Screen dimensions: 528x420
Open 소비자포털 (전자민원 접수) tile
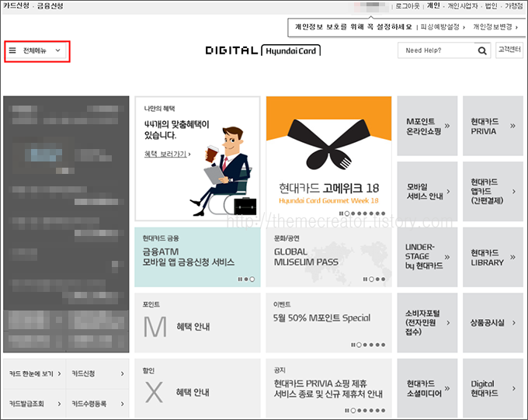click(x=427, y=323)
